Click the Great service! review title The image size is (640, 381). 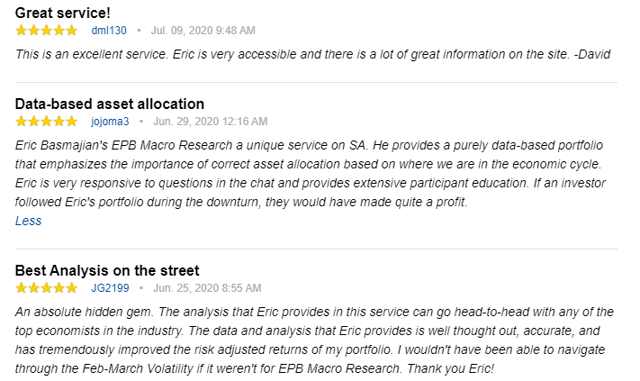tap(62, 13)
